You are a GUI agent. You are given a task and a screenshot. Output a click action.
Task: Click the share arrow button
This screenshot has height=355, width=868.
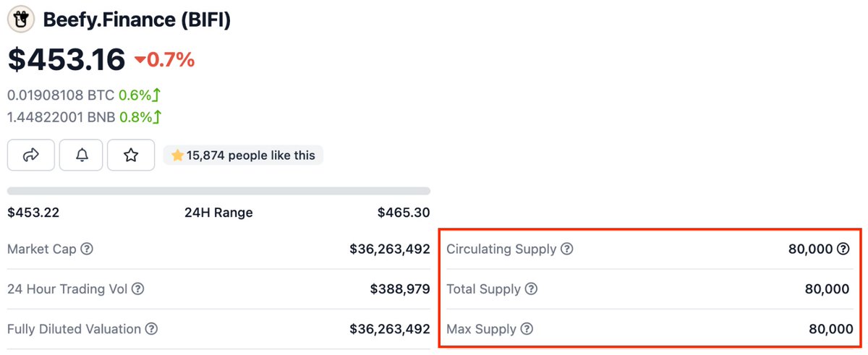point(31,155)
